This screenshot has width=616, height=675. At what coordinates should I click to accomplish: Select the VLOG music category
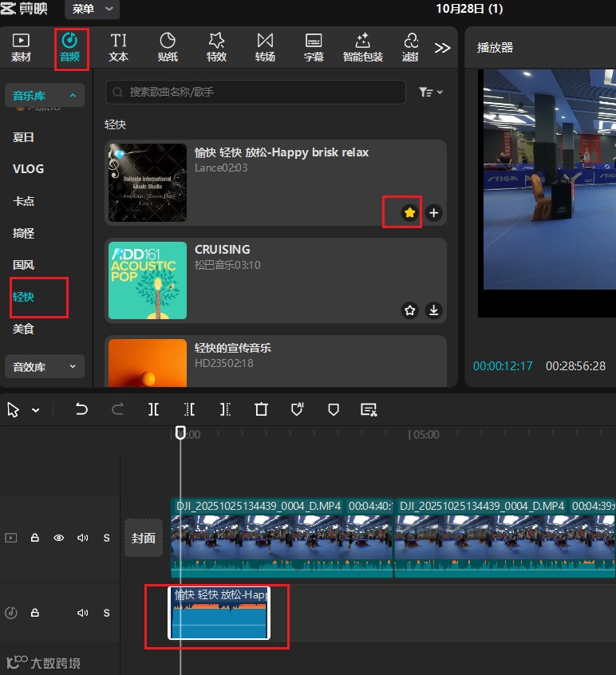pyautogui.click(x=29, y=169)
